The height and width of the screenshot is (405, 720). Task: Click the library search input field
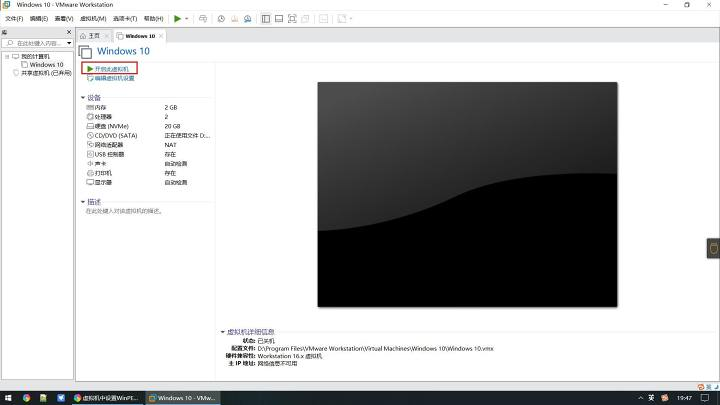[38, 43]
